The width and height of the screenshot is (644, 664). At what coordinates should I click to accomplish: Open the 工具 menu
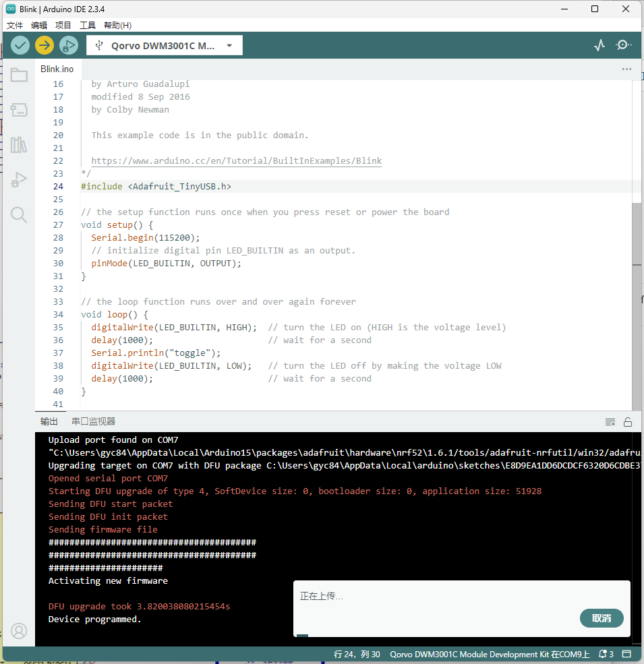click(x=88, y=26)
